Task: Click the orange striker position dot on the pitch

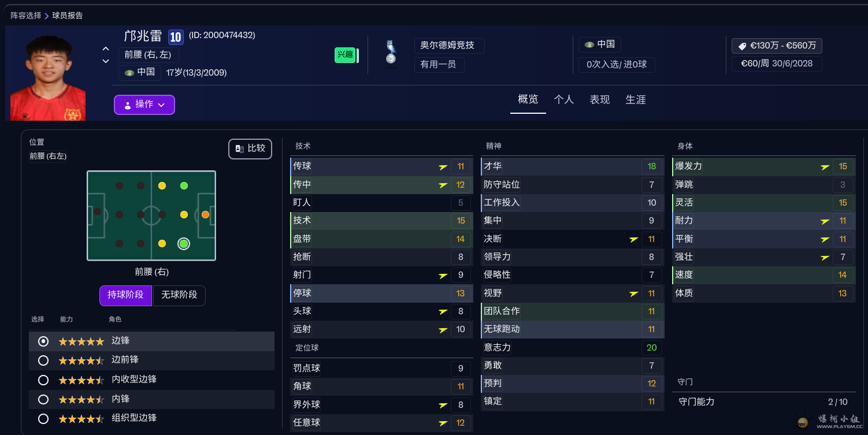Action: click(x=205, y=214)
